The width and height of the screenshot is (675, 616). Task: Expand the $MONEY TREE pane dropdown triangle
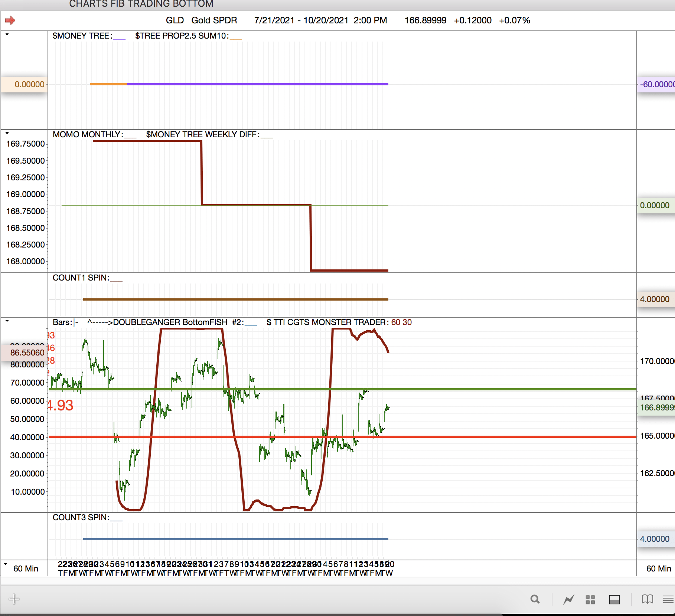click(7, 35)
